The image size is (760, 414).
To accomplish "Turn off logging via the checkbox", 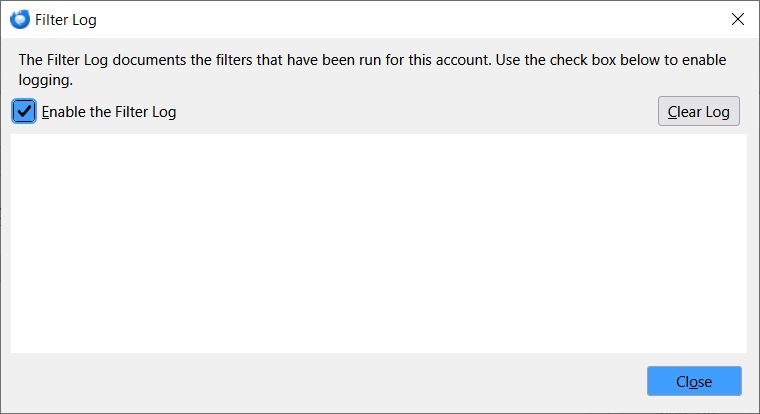I will (x=25, y=111).
